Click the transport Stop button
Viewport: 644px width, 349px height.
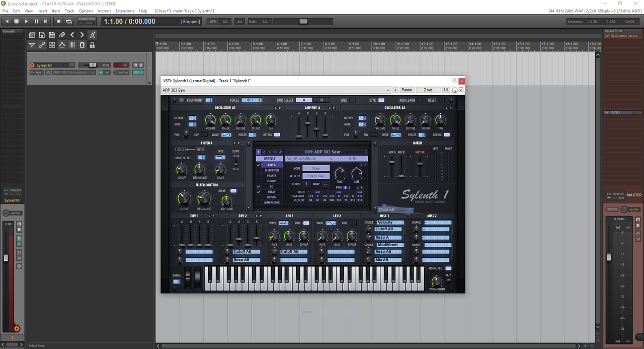tap(17, 21)
